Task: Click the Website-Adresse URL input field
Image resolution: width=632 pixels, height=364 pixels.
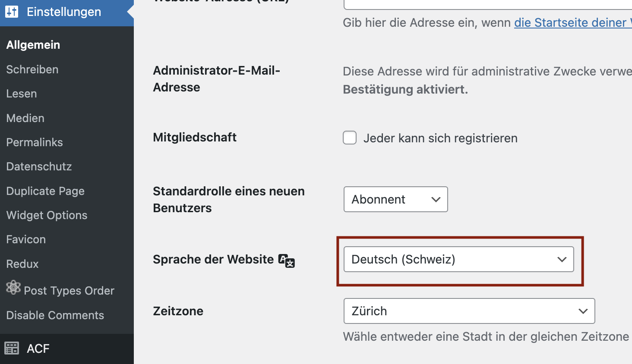Action: (488, 4)
